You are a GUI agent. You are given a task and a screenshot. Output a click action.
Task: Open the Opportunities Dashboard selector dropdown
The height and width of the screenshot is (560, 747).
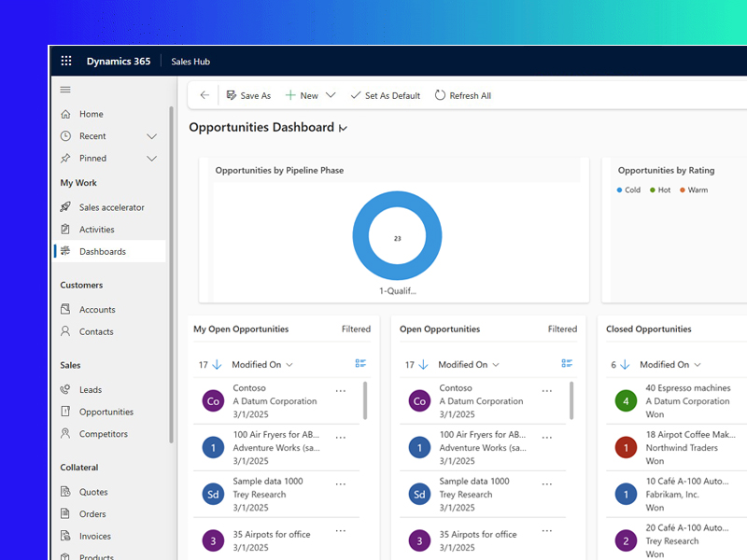point(343,128)
